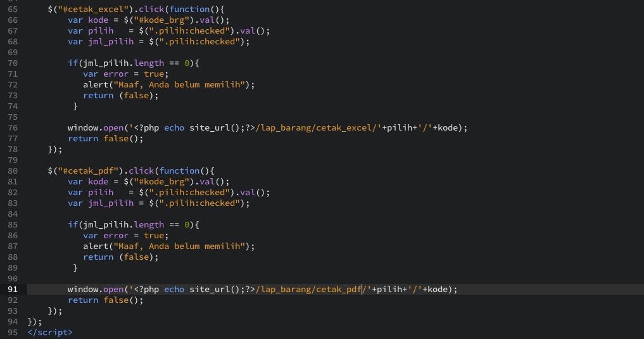644x339 pixels.
Task: Click the alert message string on line 87
Action: pyautogui.click(x=179, y=246)
